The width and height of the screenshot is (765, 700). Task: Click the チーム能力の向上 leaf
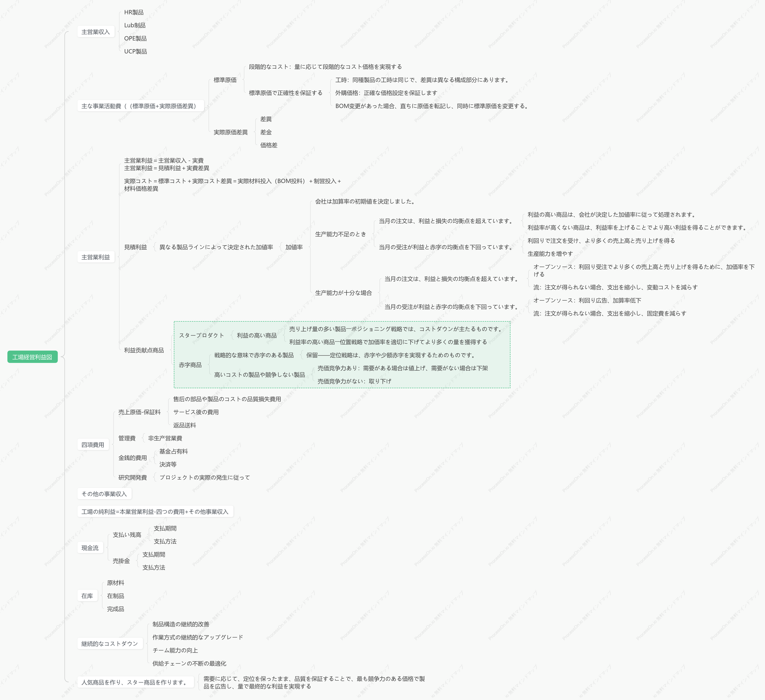[x=175, y=650]
